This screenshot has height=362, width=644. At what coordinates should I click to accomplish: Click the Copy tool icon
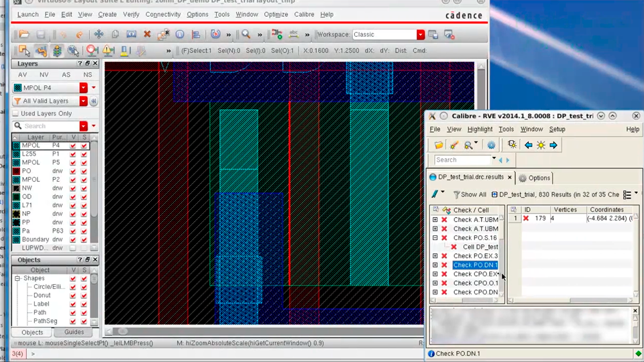click(115, 34)
